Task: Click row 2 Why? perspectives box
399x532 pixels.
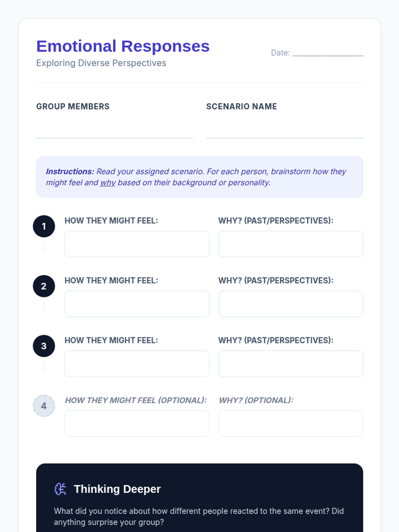Action: 291,304
